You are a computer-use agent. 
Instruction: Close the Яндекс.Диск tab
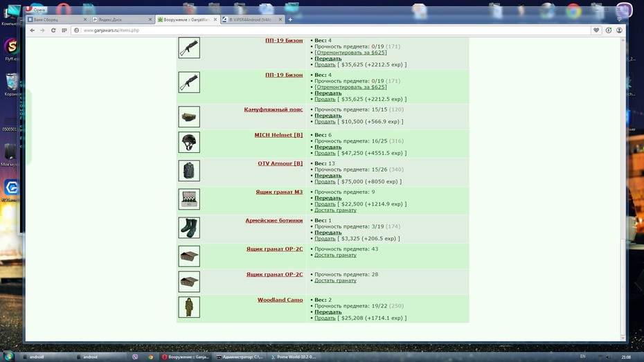click(150, 19)
